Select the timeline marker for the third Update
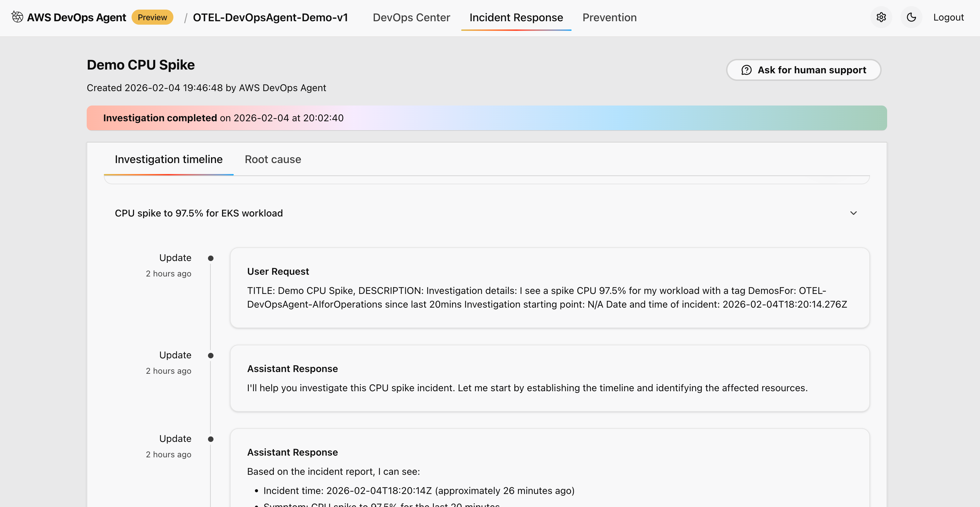This screenshot has width=980, height=507. pyautogui.click(x=211, y=438)
